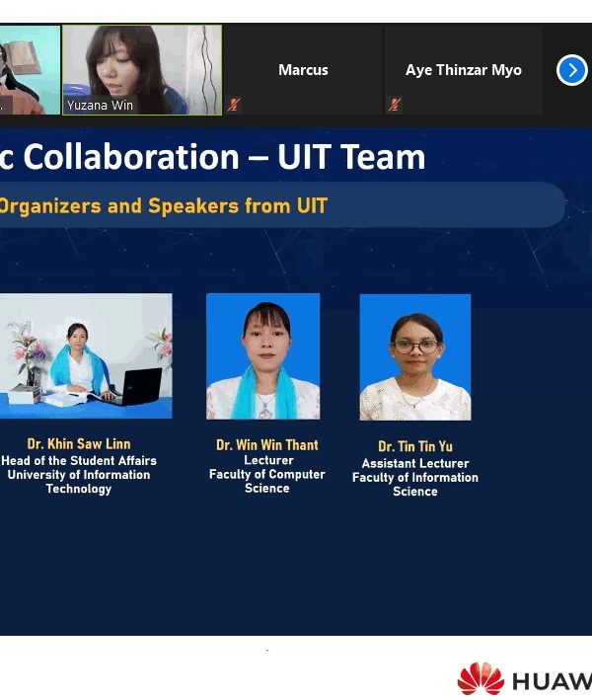Click 'Organizers and Speakers from UIT' banner
This screenshot has width=592, height=700.
coord(164,206)
